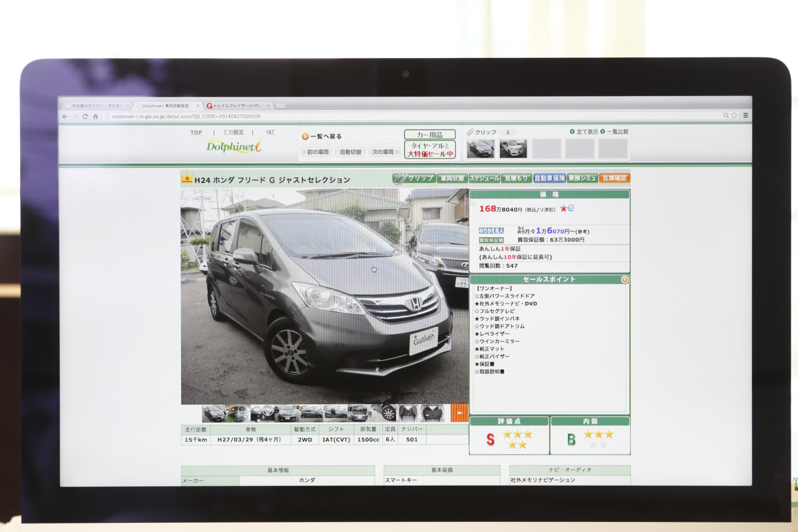Open the 車両状態 tab button

(452, 178)
